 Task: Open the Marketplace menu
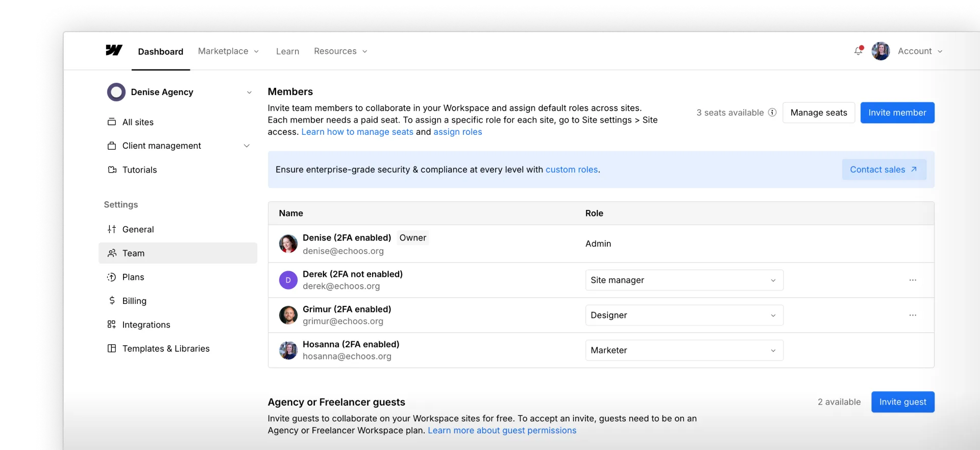pyautogui.click(x=229, y=51)
